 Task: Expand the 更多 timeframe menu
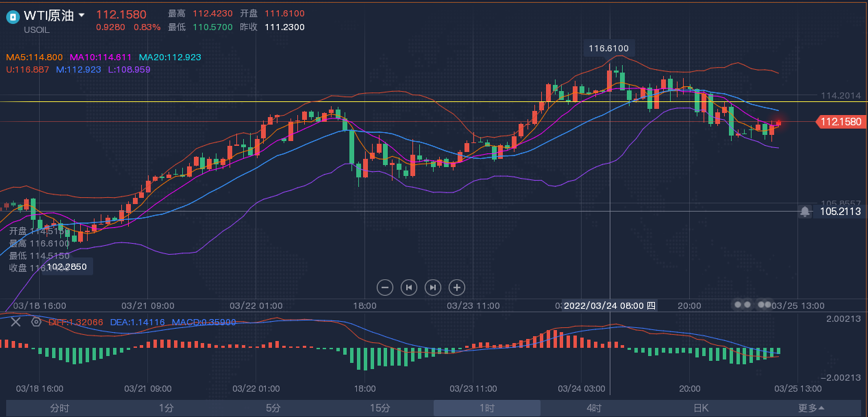(x=811, y=408)
